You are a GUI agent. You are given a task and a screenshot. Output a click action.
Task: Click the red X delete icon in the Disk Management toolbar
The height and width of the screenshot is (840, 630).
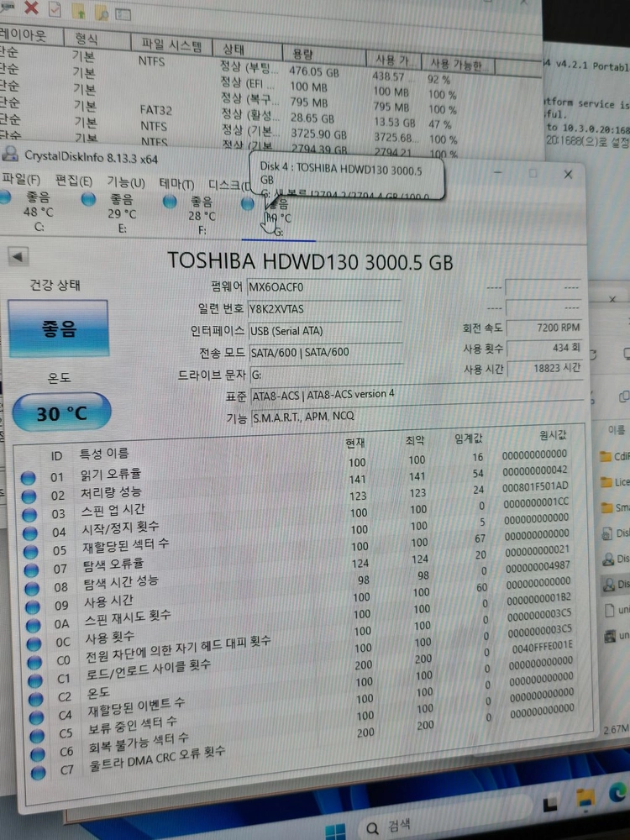(32, 8)
